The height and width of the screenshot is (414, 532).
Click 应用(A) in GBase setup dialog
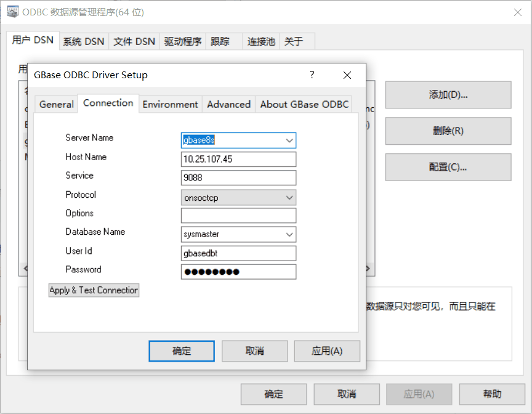point(327,351)
